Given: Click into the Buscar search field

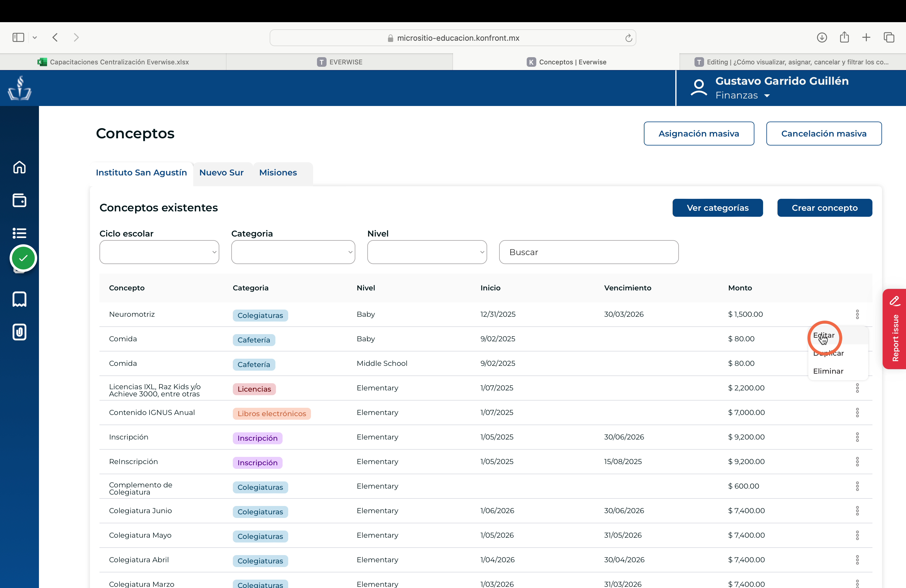Looking at the screenshot, I should pos(588,252).
